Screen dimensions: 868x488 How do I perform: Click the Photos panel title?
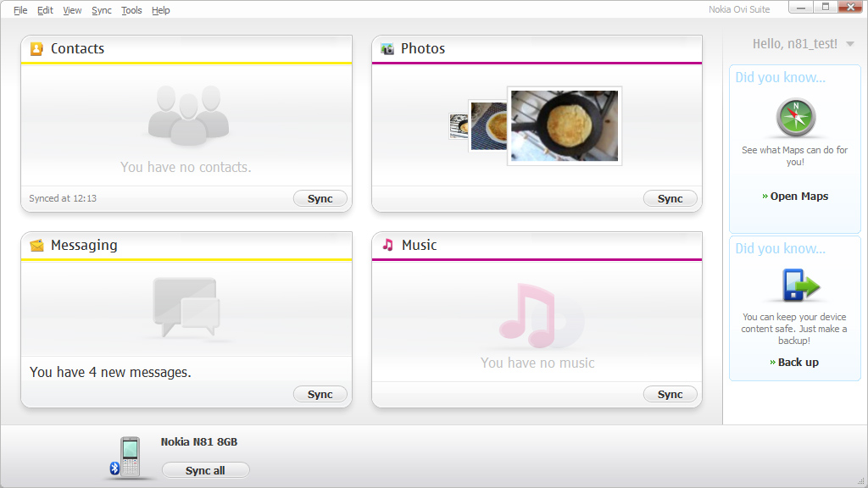coord(423,48)
